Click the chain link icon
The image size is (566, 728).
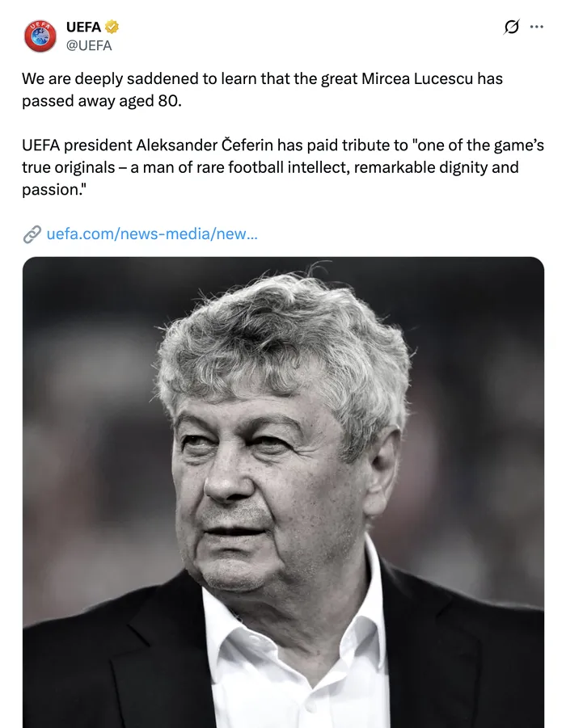(32, 234)
